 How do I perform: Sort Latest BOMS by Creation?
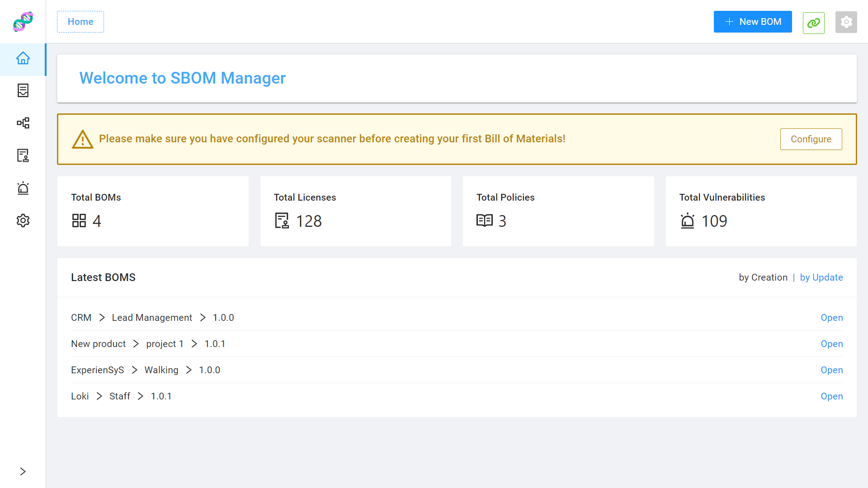763,277
